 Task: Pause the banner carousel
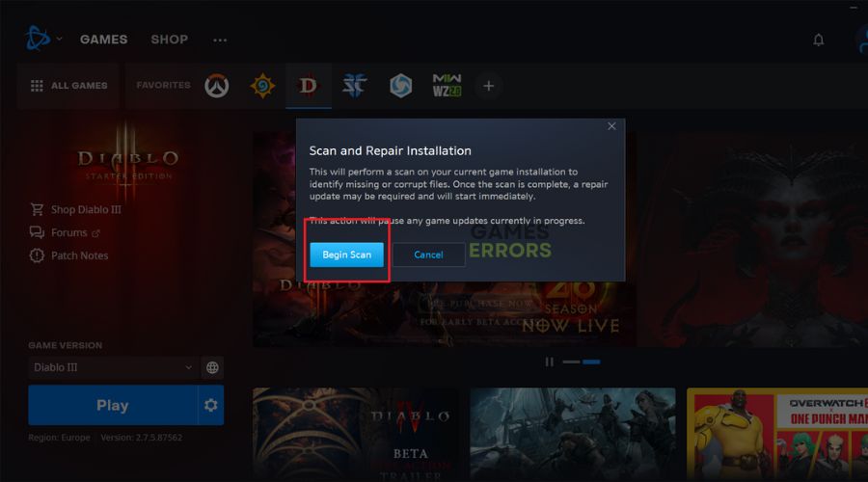[x=549, y=361]
